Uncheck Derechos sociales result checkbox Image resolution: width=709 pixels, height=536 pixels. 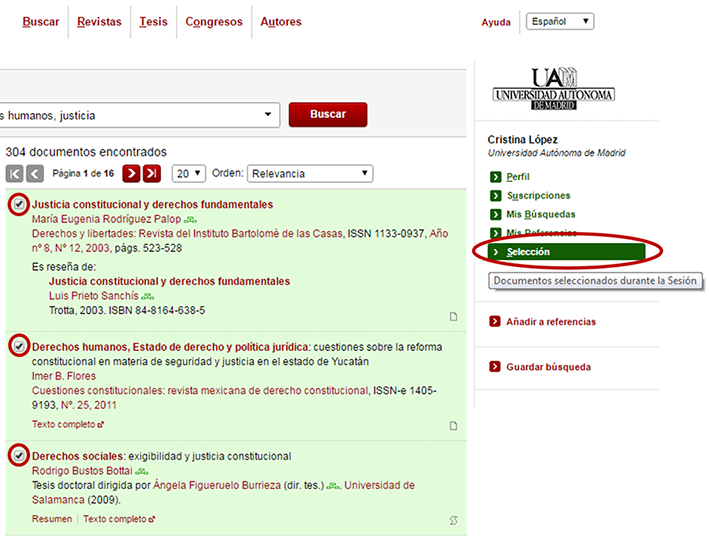19,455
